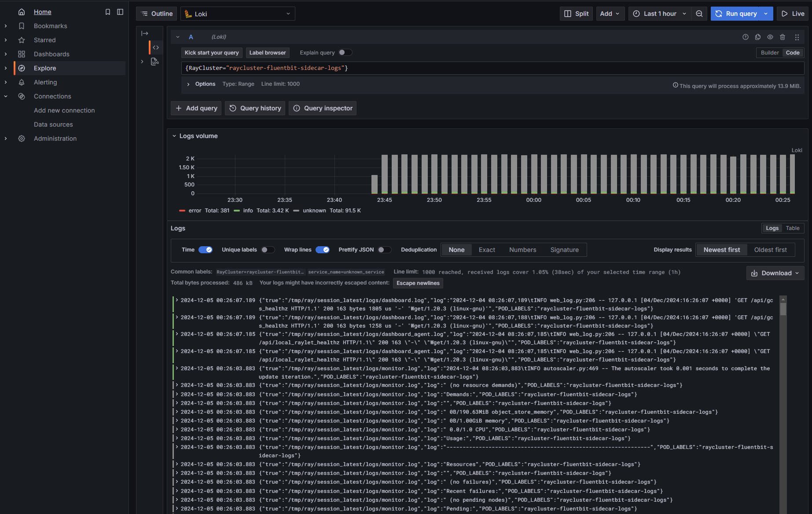This screenshot has width=812, height=514.
Task: Click the logs list scrollbar thumb
Action: coord(783,308)
